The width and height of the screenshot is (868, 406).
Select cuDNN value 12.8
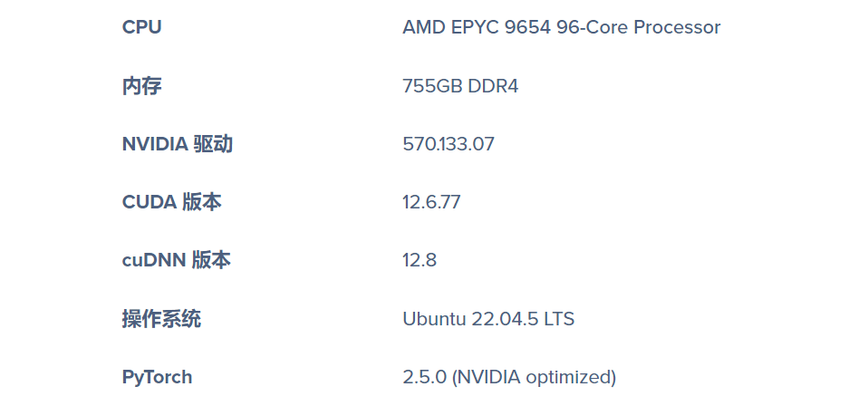tap(420, 260)
